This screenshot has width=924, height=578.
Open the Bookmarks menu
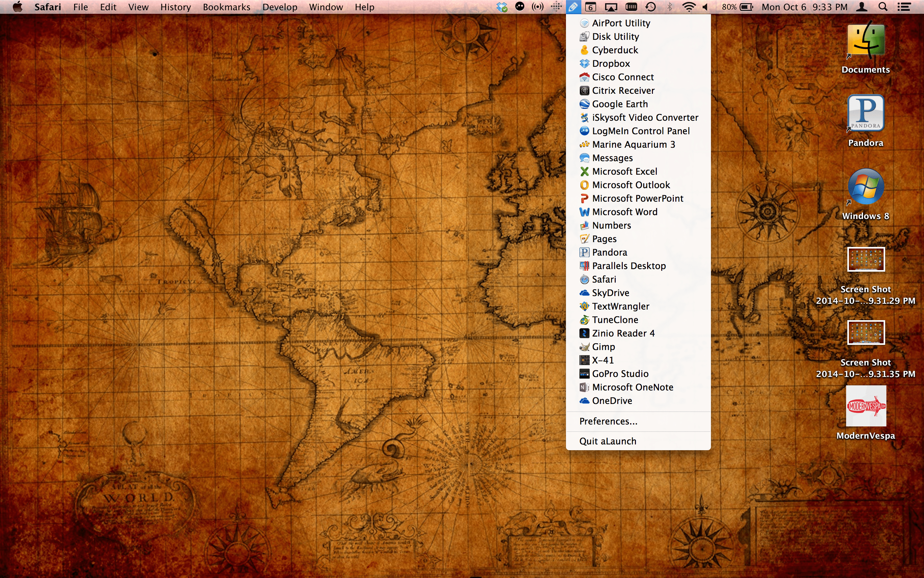[227, 7]
